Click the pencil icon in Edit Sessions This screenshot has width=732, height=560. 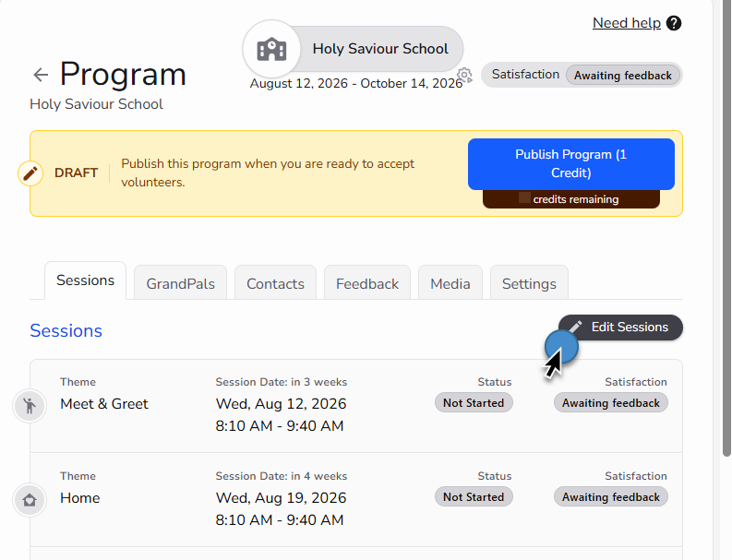(x=575, y=328)
